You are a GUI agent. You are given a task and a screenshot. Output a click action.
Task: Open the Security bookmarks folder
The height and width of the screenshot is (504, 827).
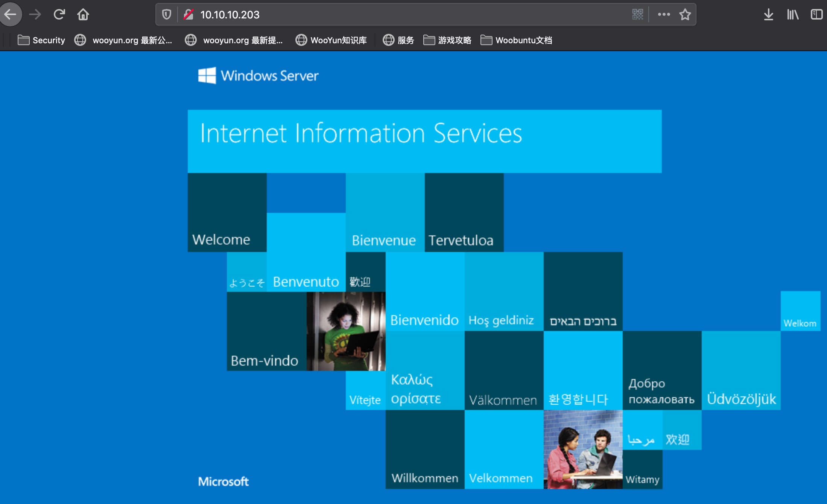click(41, 40)
